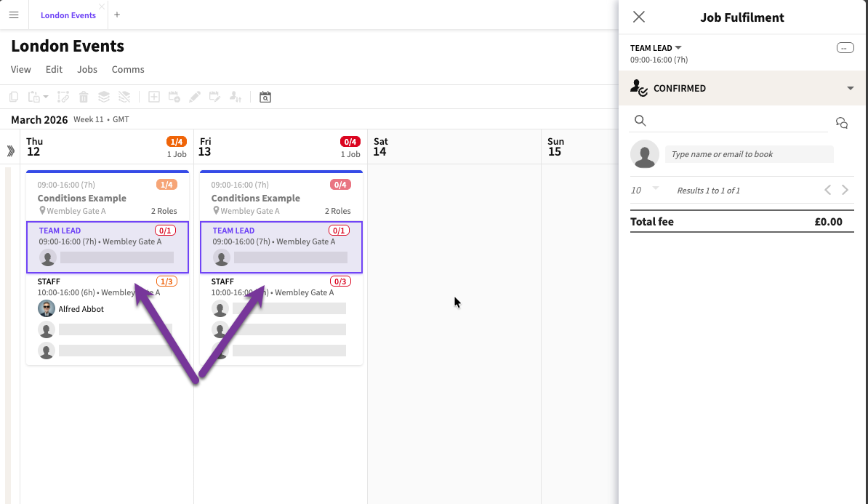The image size is (868, 504).
Task: Select Thursday STAFF role
Action: tap(49, 281)
